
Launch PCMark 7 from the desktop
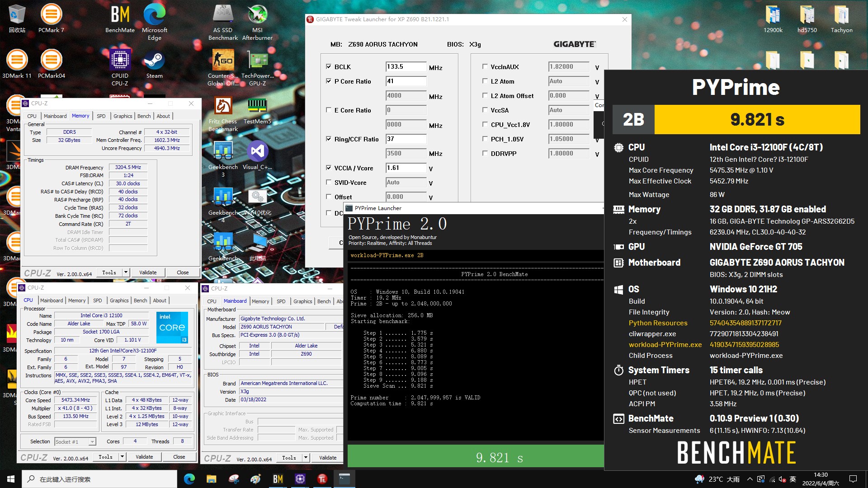(x=51, y=19)
